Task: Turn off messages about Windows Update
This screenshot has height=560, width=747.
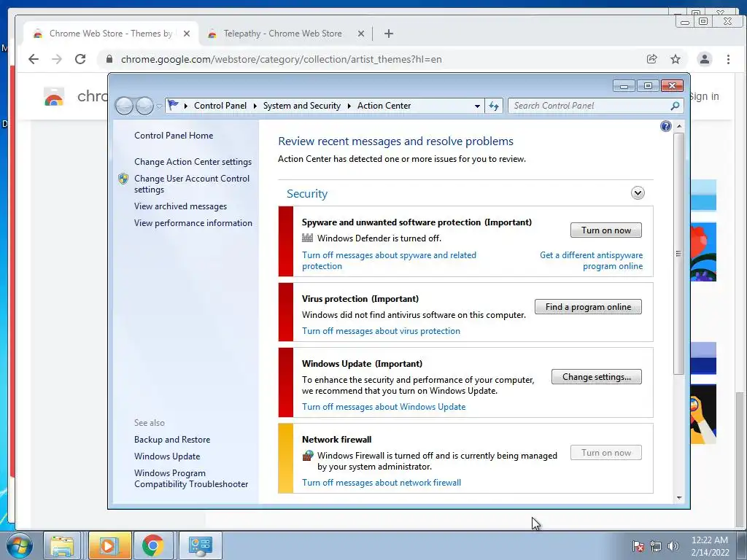Action: pyautogui.click(x=384, y=407)
